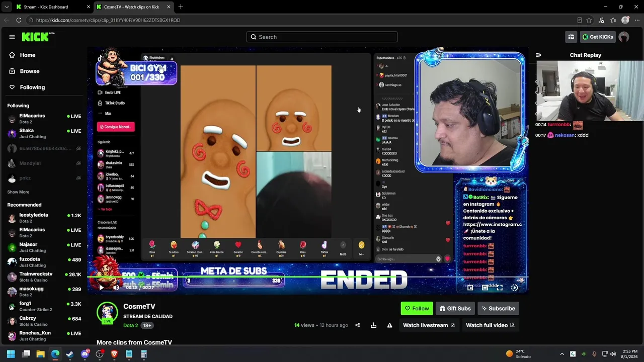
Task: Open the dashboard icon beside Get KICKs
Action: tap(571, 37)
